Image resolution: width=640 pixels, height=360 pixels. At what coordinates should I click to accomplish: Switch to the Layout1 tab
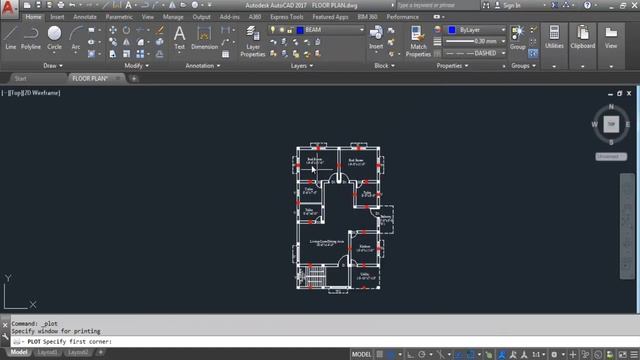point(47,352)
